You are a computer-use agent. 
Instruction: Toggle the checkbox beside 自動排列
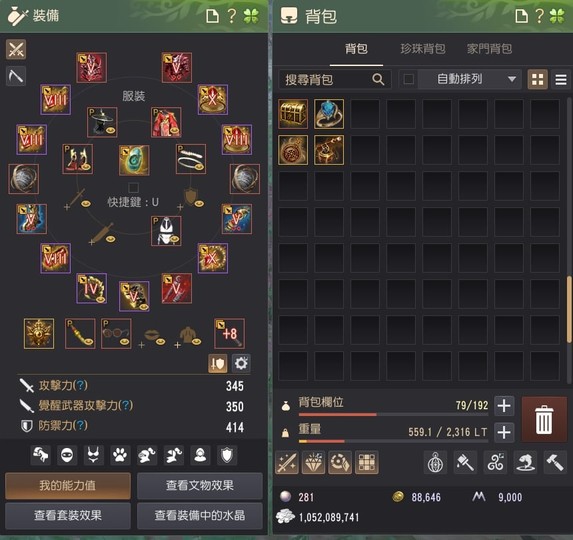click(409, 79)
